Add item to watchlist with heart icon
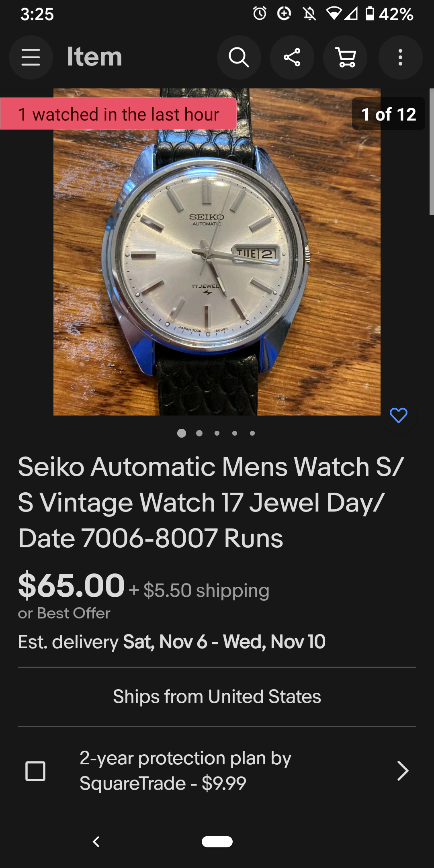The height and width of the screenshot is (868, 434). 399,415
